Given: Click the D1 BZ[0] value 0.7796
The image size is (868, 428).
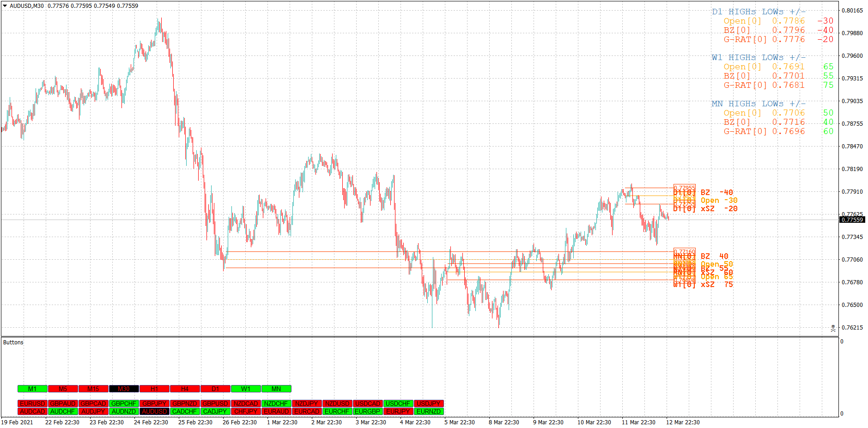Looking at the screenshot, I should pyautogui.click(x=789, y=30).
